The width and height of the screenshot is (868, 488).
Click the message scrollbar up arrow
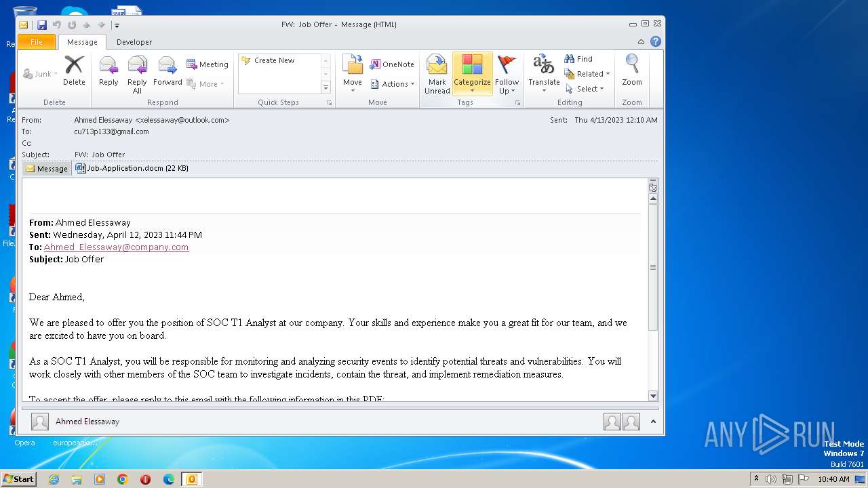click(653, 199)
